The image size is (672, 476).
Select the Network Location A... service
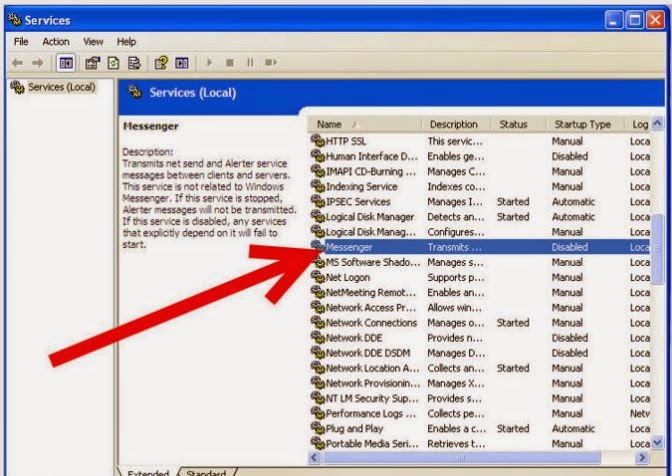(372, 368)
